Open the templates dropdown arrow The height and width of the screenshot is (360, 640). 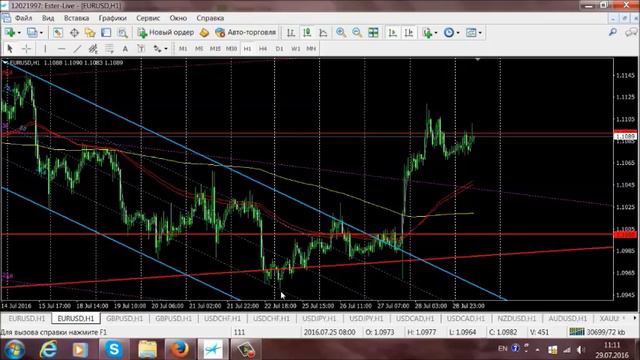(480, 33)
